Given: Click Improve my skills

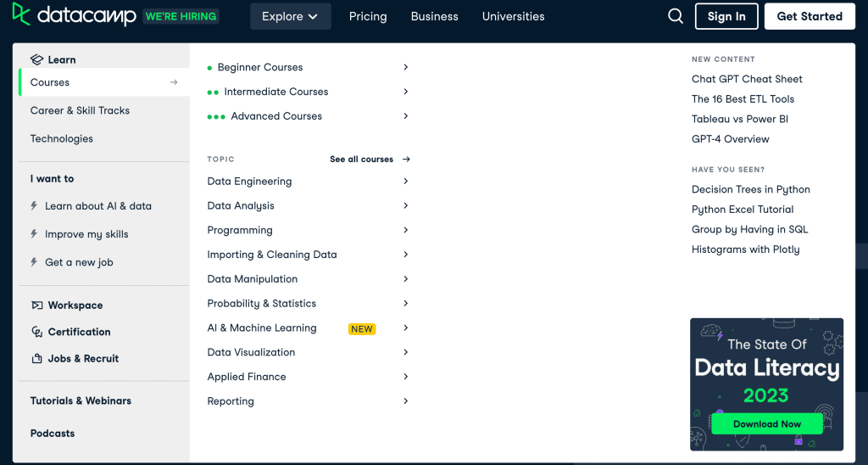Looking at the screenshot, I should click(86, 234).
